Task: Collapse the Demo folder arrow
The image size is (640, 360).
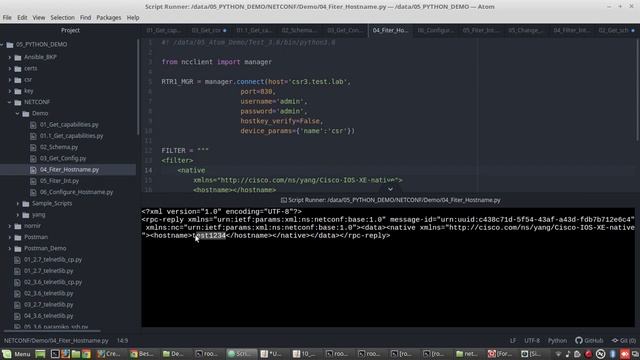Action: pyautogui.click(x=18, y=113)
